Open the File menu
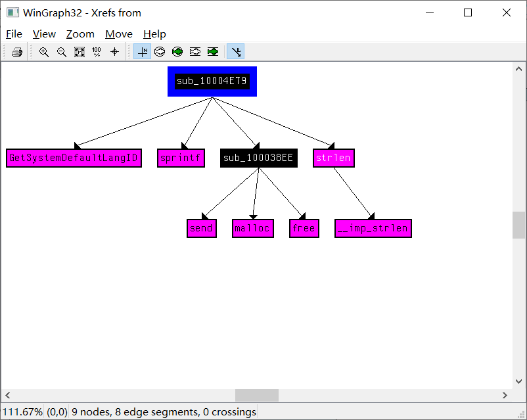The height and width of the screenshot is (420, 527). point(14,34)
